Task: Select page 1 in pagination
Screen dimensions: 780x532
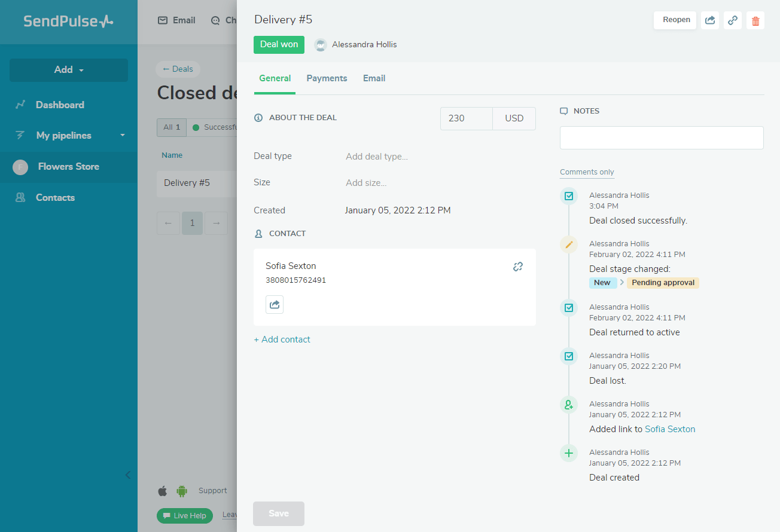Action: pyautogui.click(x=192, y=223)
